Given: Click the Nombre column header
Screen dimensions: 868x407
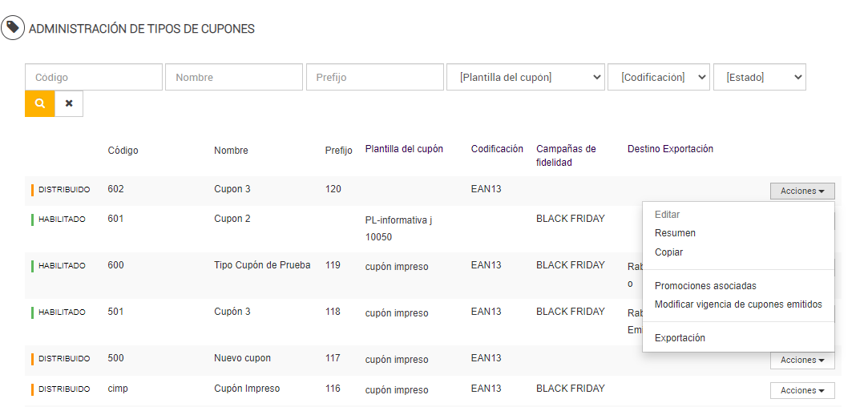Looking at the screenshot, I should point(231,151).
